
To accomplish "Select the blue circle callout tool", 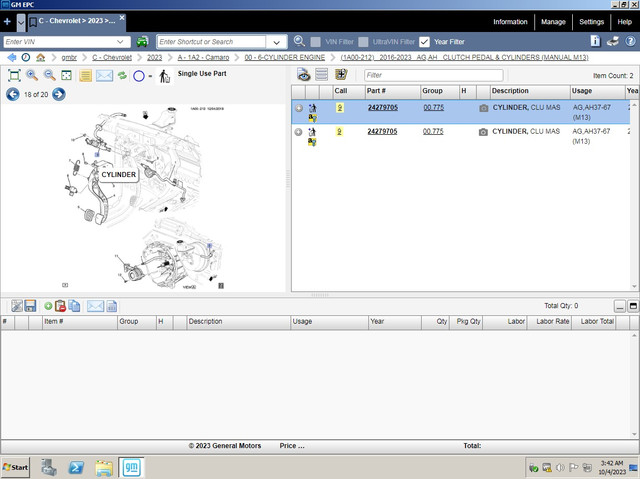I will click(x=139, y=76).
